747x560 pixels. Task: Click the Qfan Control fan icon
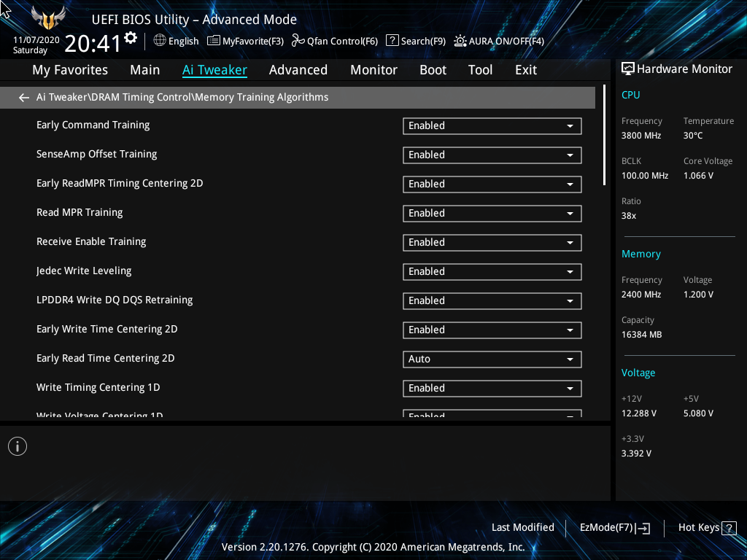[x=298, y=41]
